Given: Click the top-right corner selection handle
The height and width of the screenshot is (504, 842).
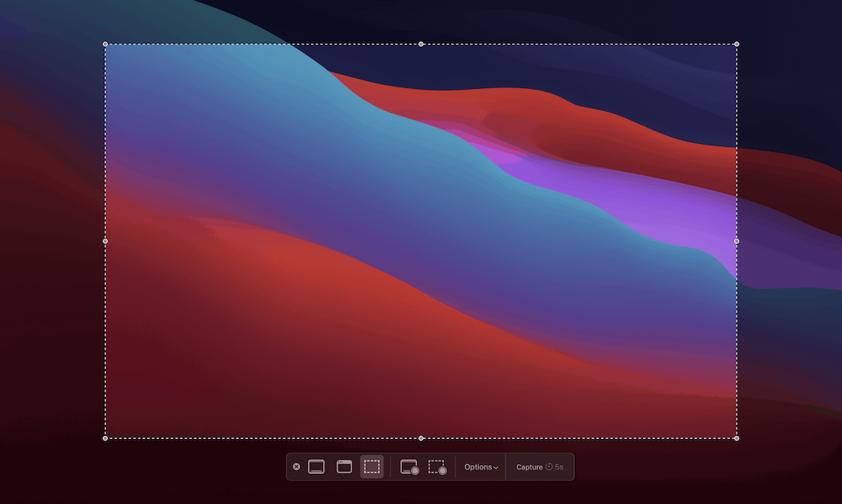Looking at the screenshot, I should (x=736, y=44).
